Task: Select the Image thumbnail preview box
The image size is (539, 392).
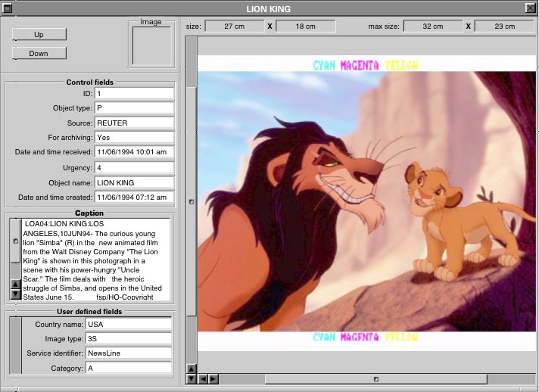Action: [x=151, y=45]
